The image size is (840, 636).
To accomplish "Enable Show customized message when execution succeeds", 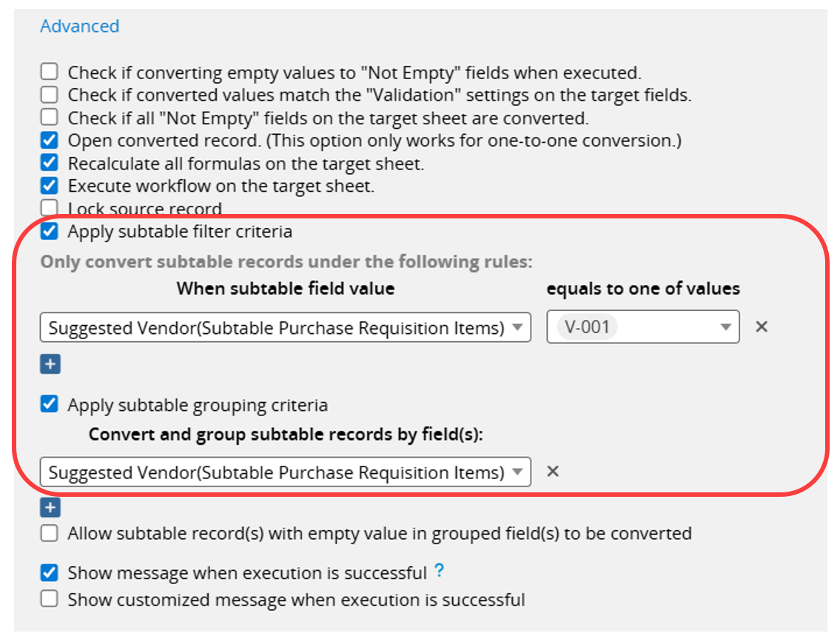I will click(49, 599).
